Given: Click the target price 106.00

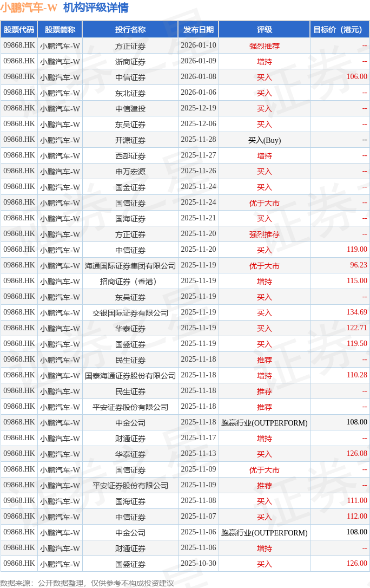Looking at the screenshot, I should click(x=356, y=76).
